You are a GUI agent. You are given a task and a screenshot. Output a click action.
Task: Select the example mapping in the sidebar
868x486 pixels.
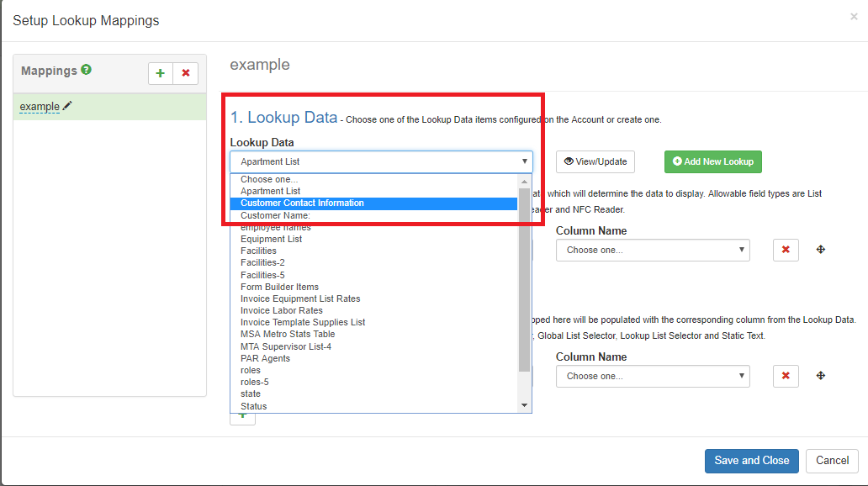[x=39, y=106]
